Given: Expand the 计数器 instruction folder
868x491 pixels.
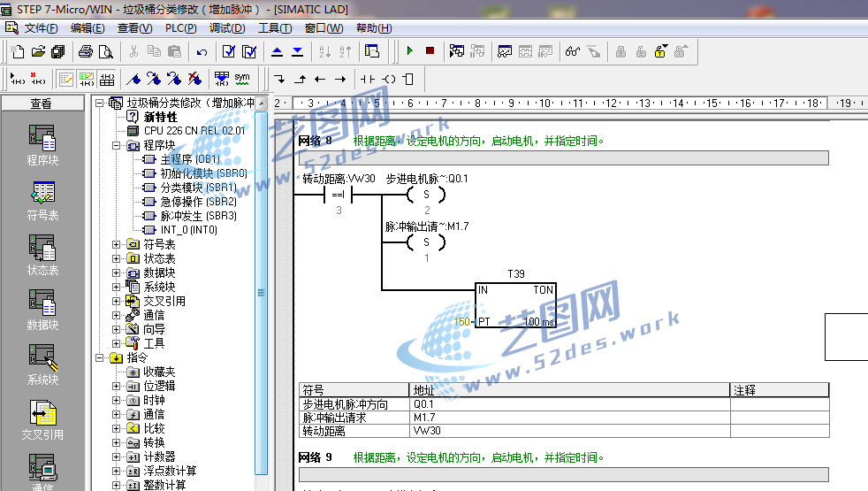Looking at the screenshot, I should tap(117, 456).
